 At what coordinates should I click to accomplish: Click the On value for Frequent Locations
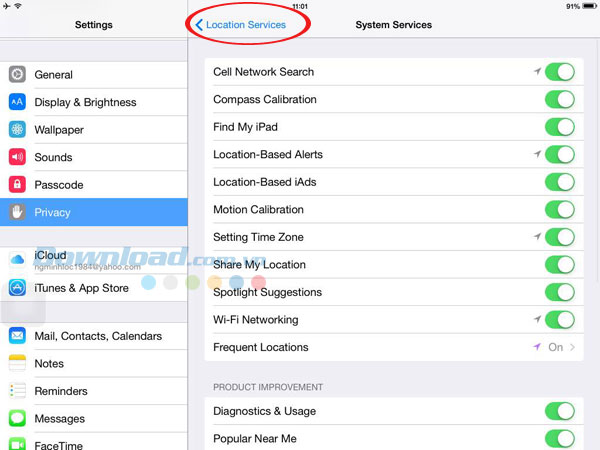click(x=556, y=347)
